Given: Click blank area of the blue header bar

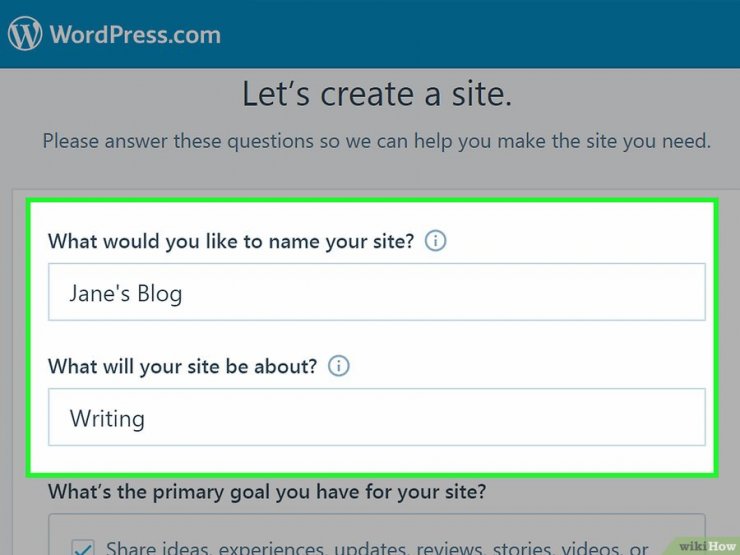Looking at the screenshot, I should [472, 34].
